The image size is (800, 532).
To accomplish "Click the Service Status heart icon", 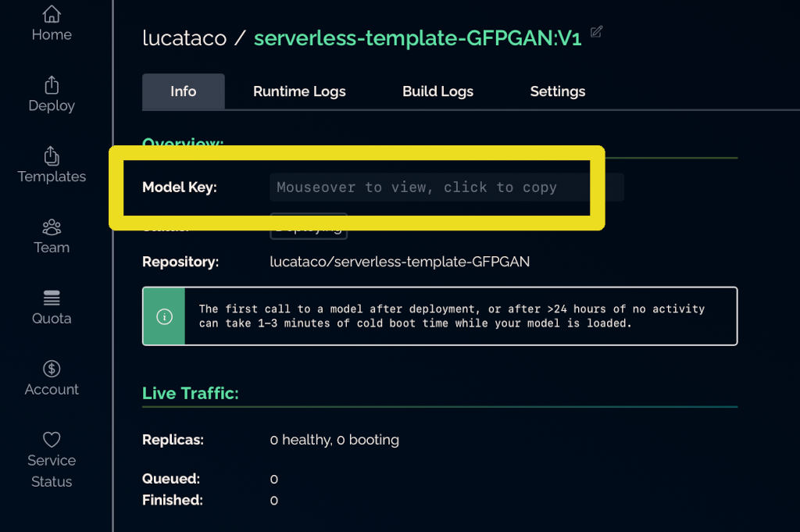I will point(52,439).
